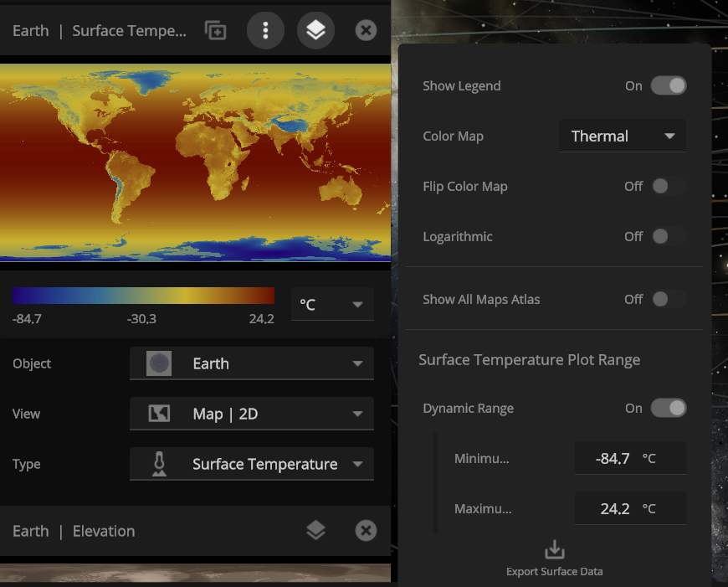Open the °C temperature unit dropdown
The image size is (728, 587).
click(x=331, y=305)
